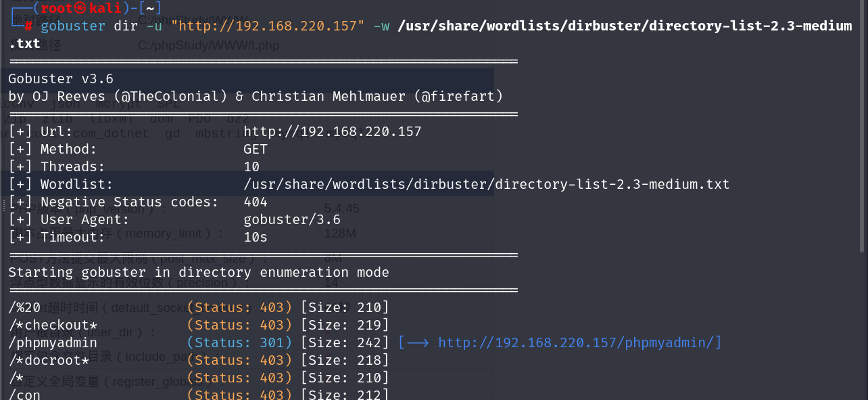868x400 pixels.
Task: Click the Starting gobuster enumeration mode line
Action: coord(198,272)
